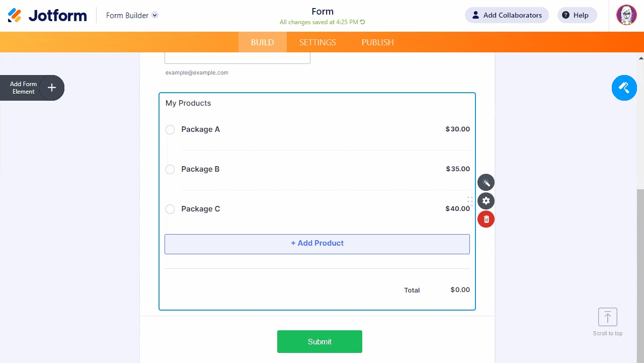Select the Package B radio button
The width and height of the screenshot is (644, 363).
tap(170, 170)
